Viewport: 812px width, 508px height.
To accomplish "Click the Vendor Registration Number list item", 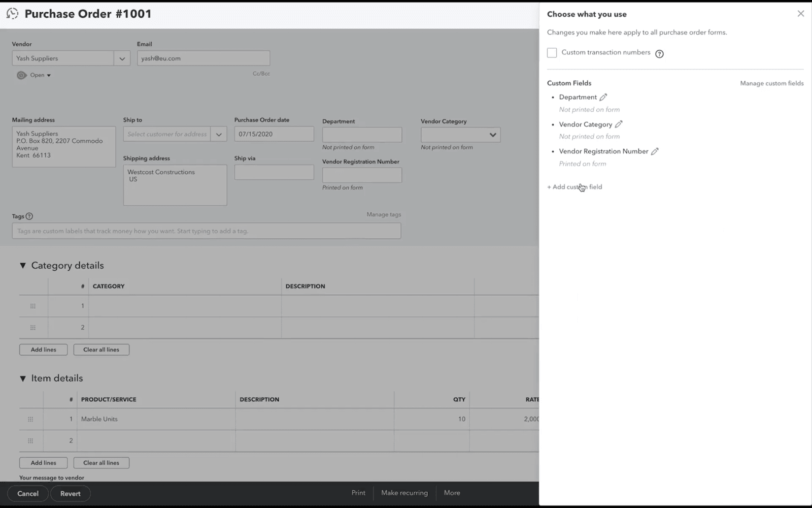I will pyautogui.click(x=603, y=151).
